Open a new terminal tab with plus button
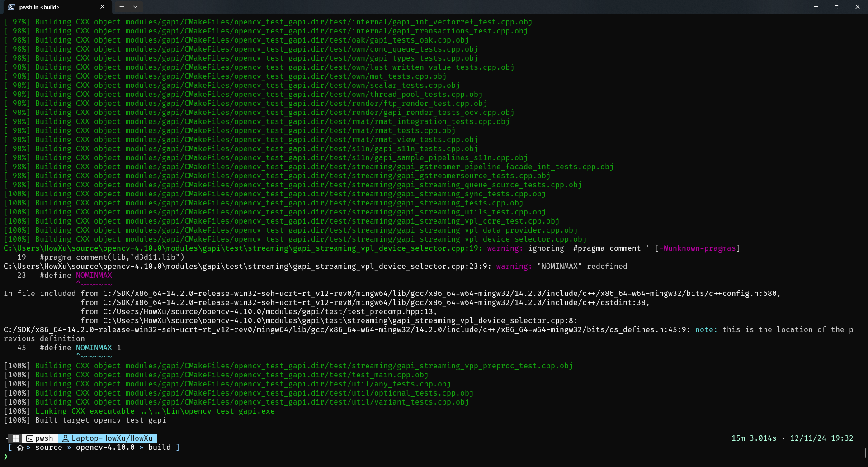Screen dimensions: 868x467 point(122,7)
